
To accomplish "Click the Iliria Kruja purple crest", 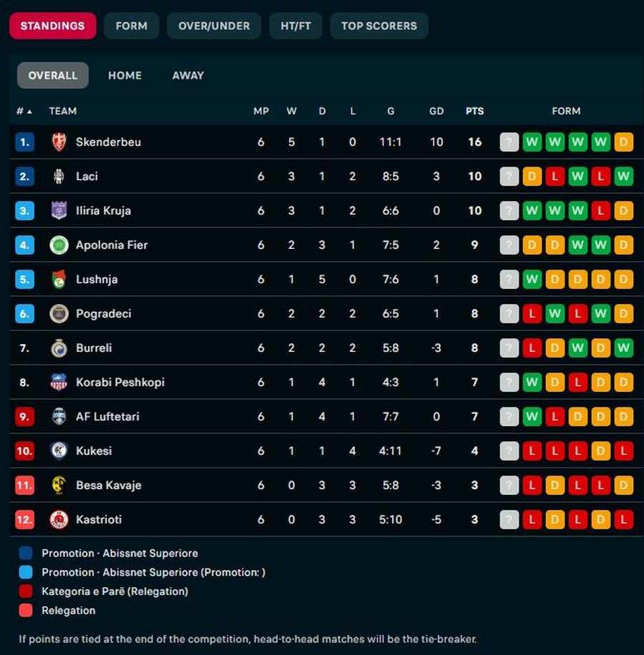I will point(59,210).
